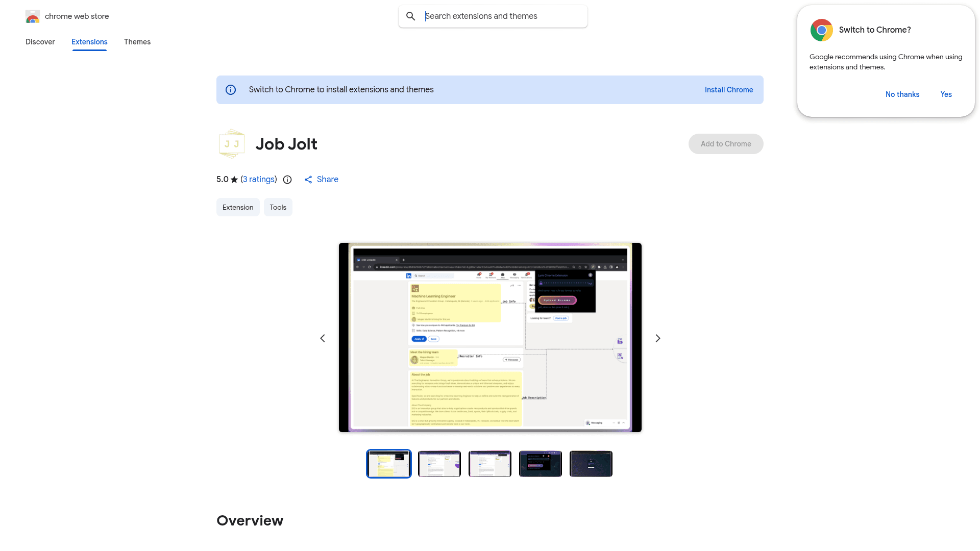The width and height of the screenshot is (980, 551).
Task: Select the Extension category chip
Action: point(238,207)
